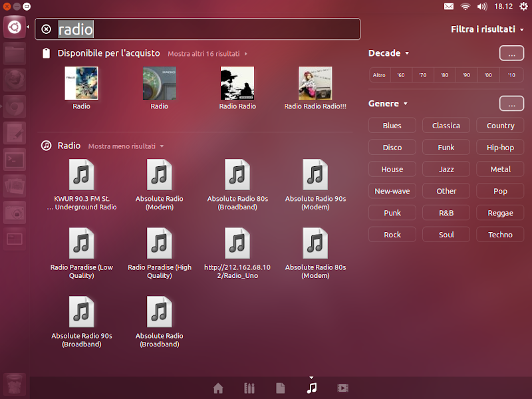Switch to the Video lens
Image resolution: width=532 pixels, height=399 pixels.
(x=342, y=388)
